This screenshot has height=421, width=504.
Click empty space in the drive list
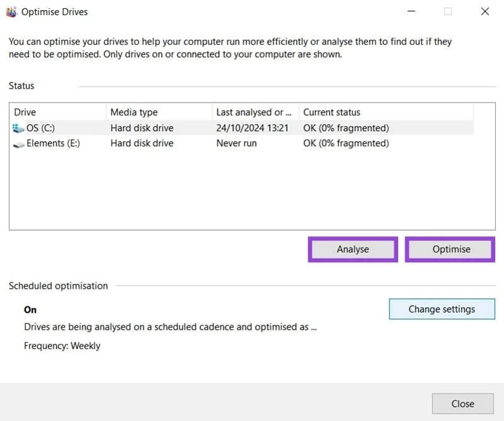tap(239, 189)
